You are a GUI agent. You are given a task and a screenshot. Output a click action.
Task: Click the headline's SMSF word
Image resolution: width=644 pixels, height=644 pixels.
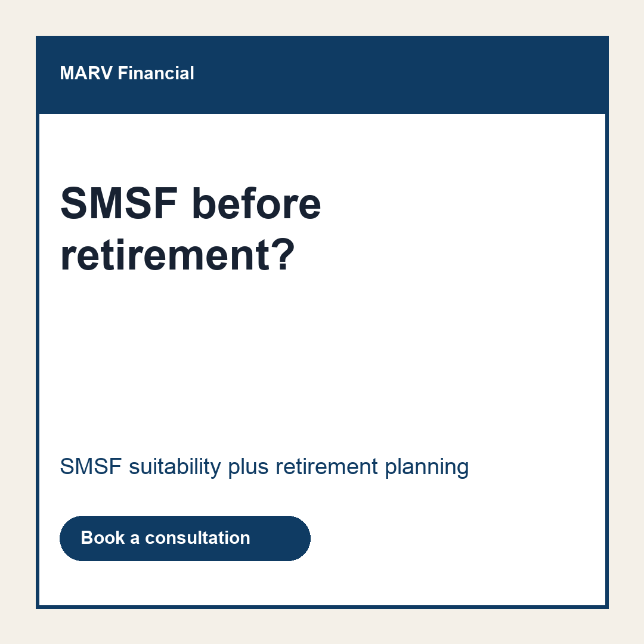[x=119, y=204]
